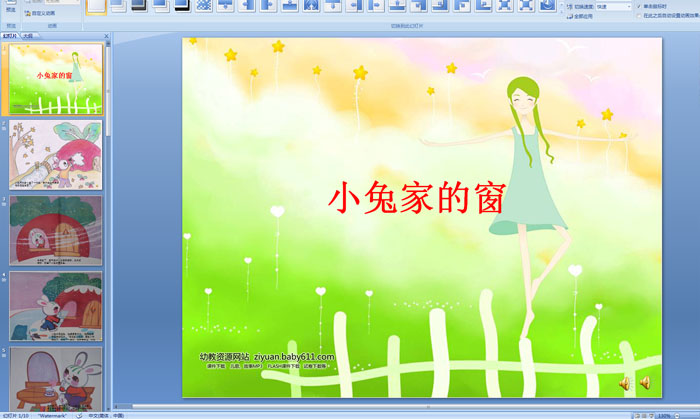The image size is (700, 419).
Task: Click the right sound icon on slide
Action: click(x=645, y=382)
